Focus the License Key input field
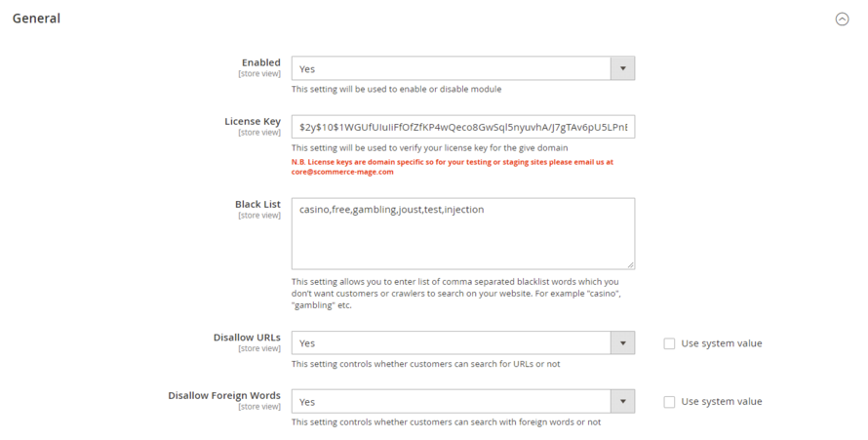 [463, 127]
